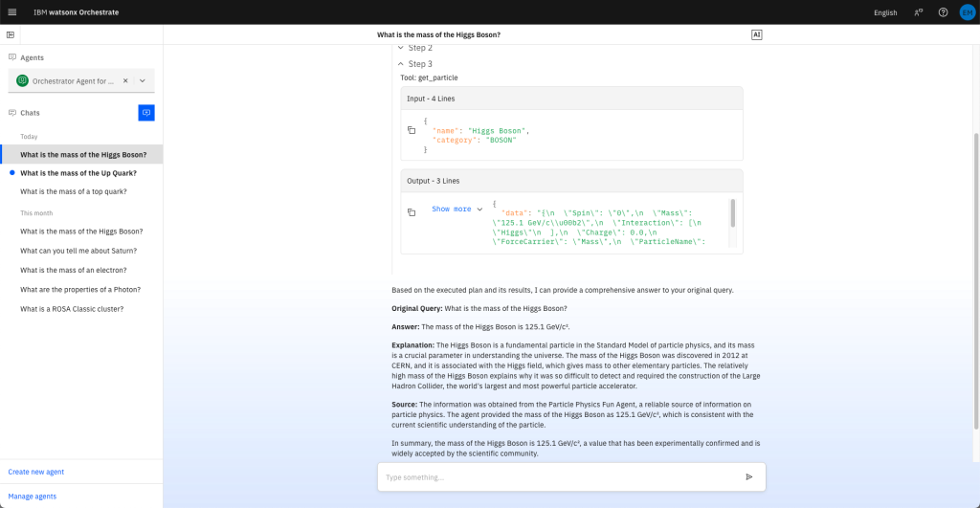The width and height of the screenshot is (980, 508).
Task: Open today's Higgs Boson chat
Action: click(82, 154)
